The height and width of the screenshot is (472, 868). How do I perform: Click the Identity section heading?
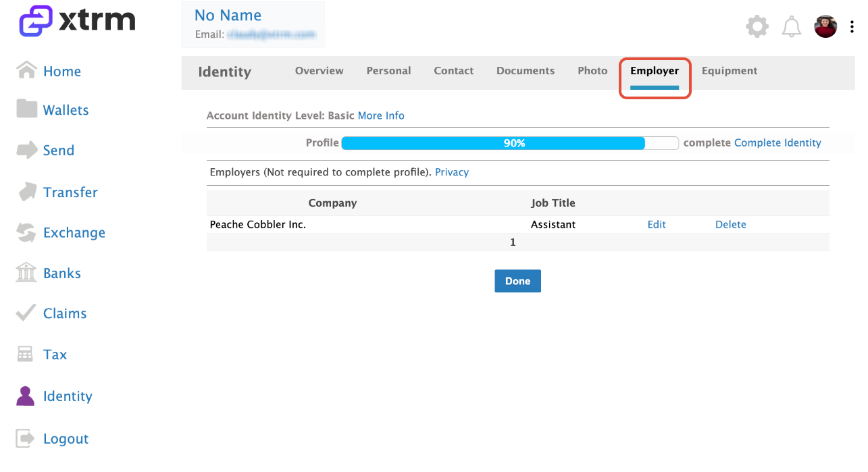tap(224, 72)
